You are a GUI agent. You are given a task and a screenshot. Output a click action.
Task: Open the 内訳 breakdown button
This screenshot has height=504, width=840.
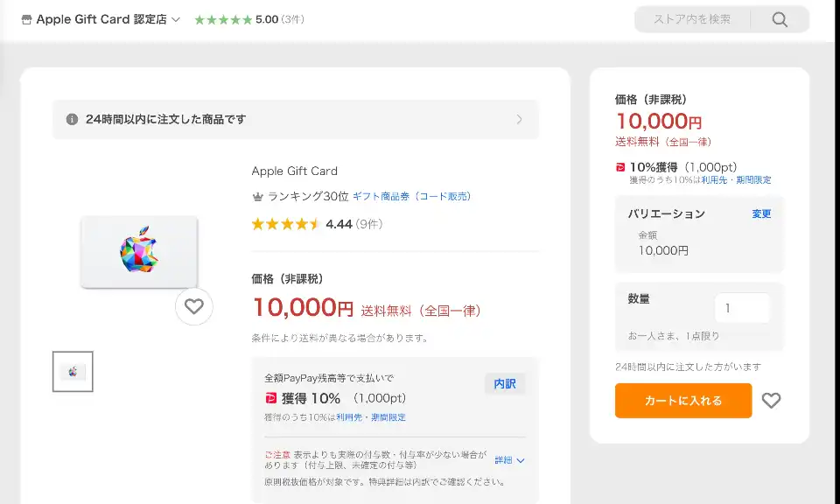505,384
